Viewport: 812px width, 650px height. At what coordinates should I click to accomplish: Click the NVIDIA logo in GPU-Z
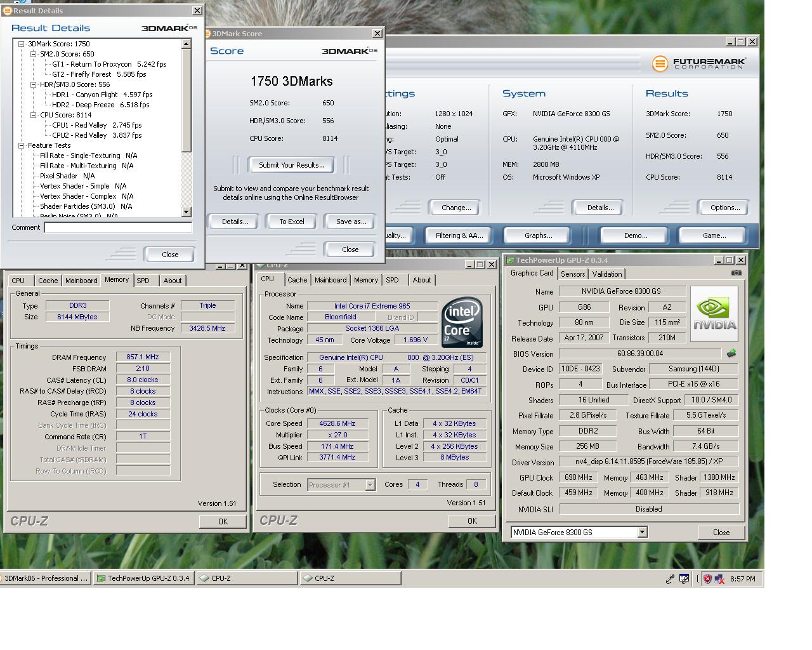click(x=714, y=314)
